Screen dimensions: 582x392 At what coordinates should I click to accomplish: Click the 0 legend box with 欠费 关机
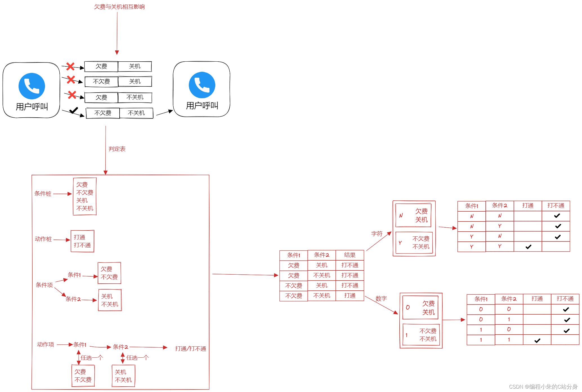[420, 307]
